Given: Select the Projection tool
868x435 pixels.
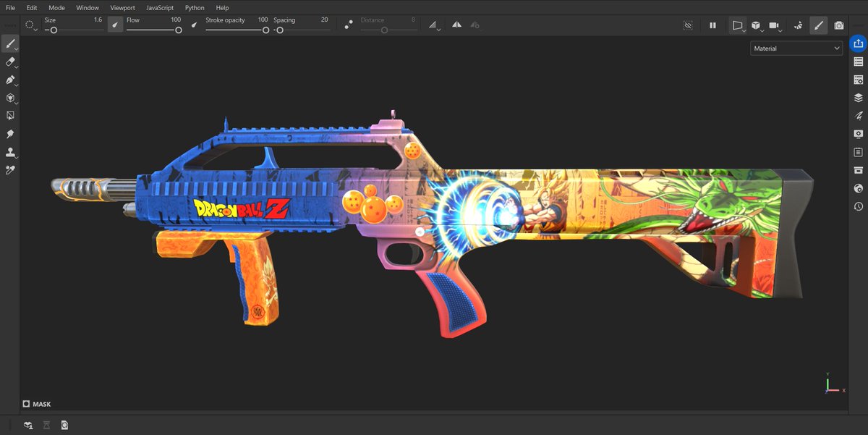Looking at the screenshot, I should point(10,80).
